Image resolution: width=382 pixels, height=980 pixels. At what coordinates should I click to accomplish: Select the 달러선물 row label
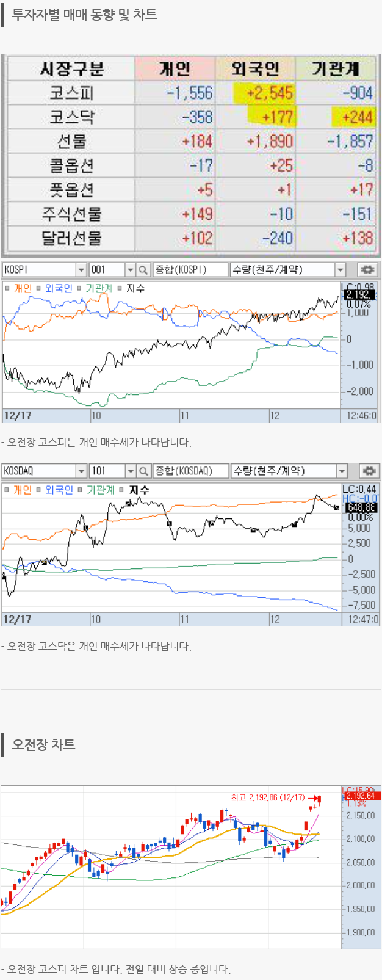click(x=71, y=238)
